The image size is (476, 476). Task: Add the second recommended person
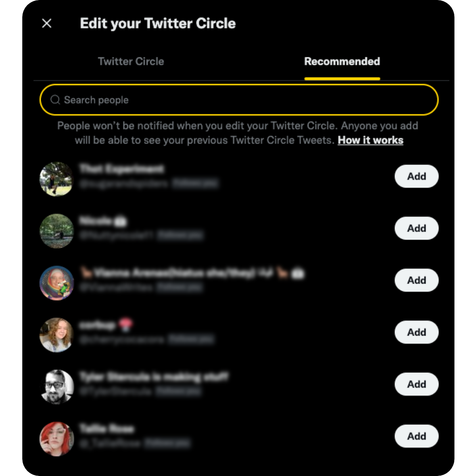416,228
